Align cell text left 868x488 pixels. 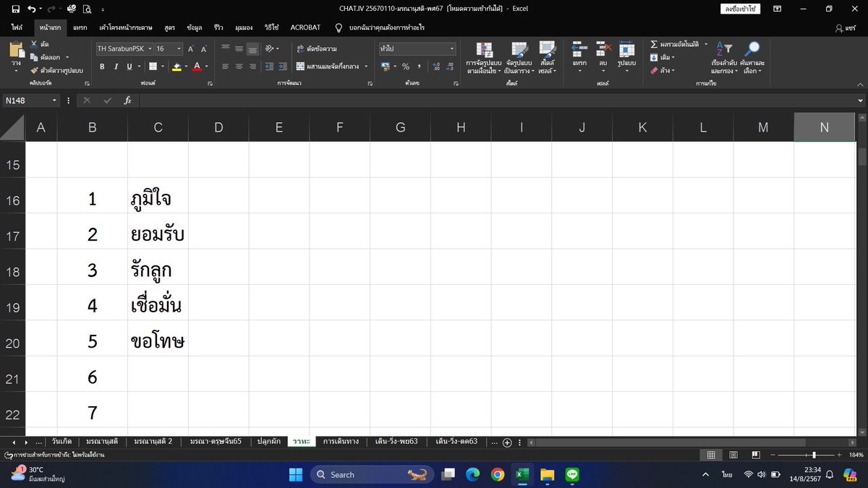226,67
